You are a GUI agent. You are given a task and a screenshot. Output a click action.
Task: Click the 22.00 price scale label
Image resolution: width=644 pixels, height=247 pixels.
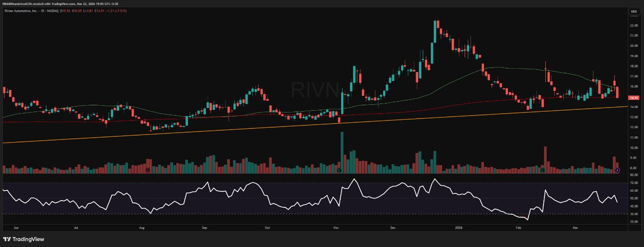point(634,25)
